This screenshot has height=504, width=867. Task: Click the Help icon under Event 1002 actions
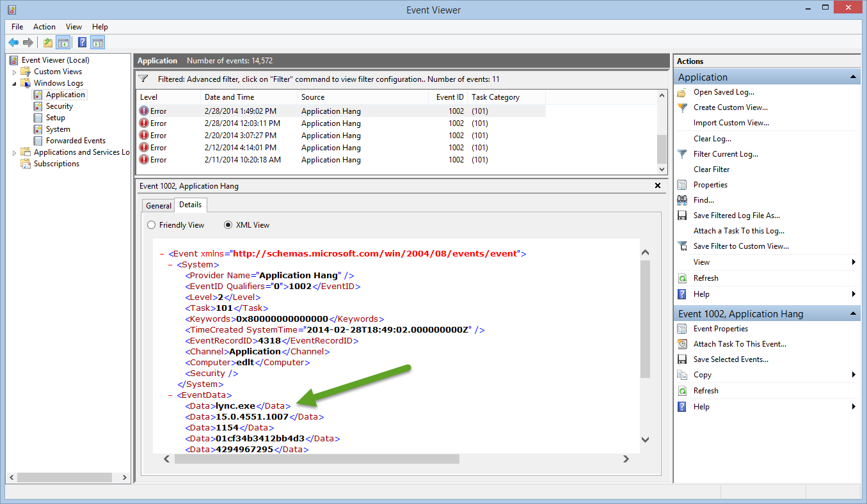tap(682, 407)
